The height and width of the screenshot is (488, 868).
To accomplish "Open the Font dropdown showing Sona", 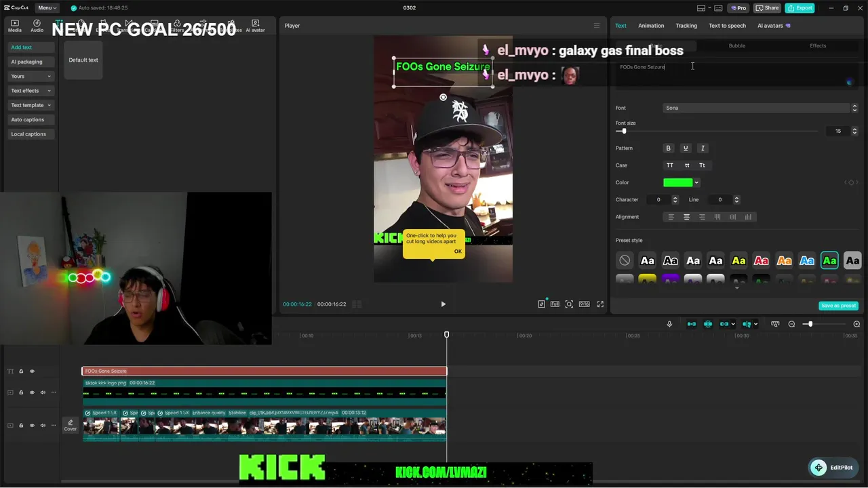I will pos(760,108).
